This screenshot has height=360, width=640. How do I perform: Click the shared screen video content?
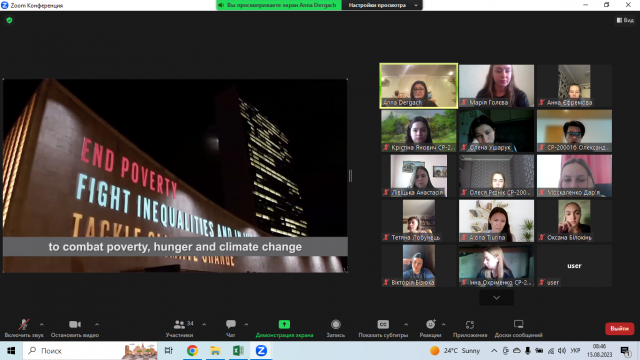(175, 176)
